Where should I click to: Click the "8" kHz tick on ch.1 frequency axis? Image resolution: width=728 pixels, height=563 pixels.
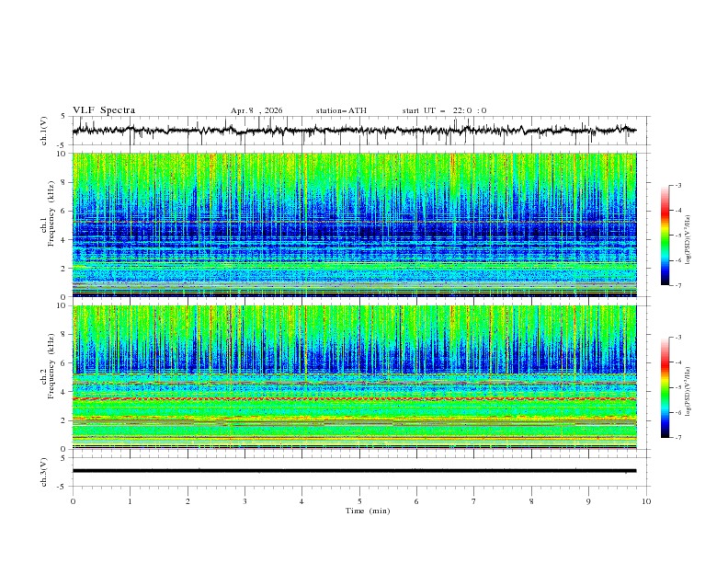click(63, 182)
